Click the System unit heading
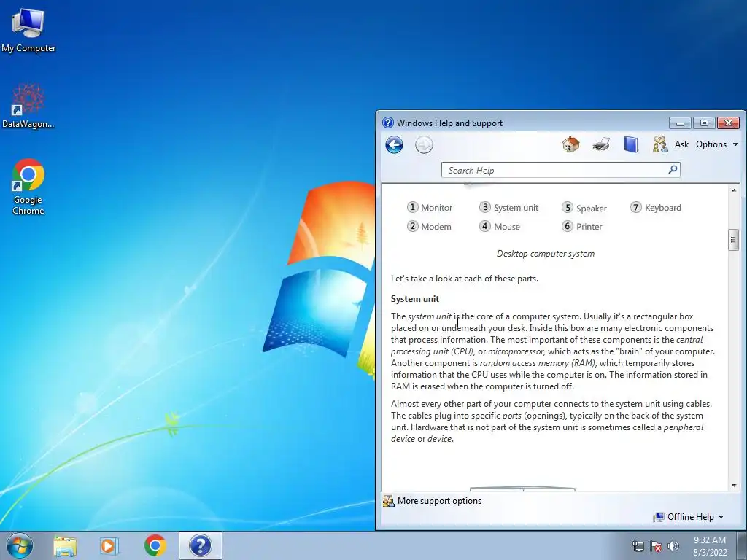The height and width of the screenshot is (560, 747). coord(415,299)
